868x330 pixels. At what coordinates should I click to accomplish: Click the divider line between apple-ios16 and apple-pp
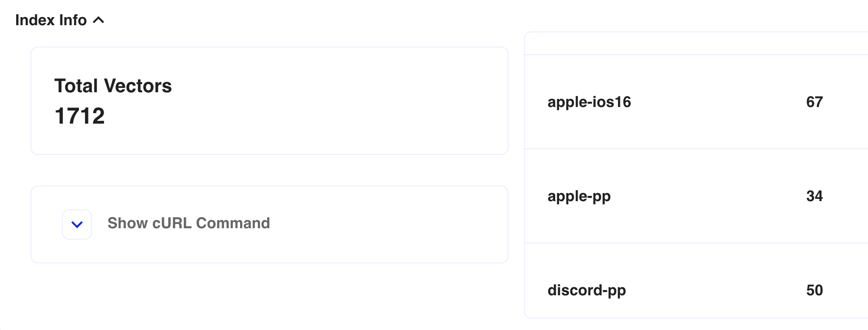point(696,149)
